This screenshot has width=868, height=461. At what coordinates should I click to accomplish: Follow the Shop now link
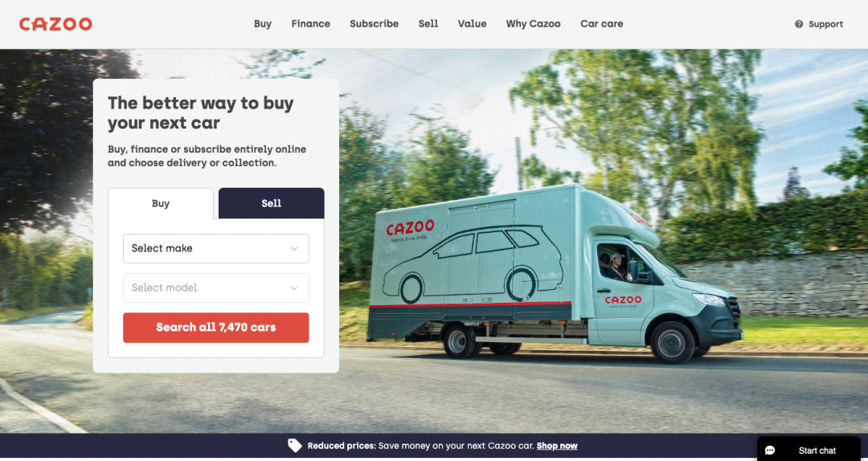point(557,446)
